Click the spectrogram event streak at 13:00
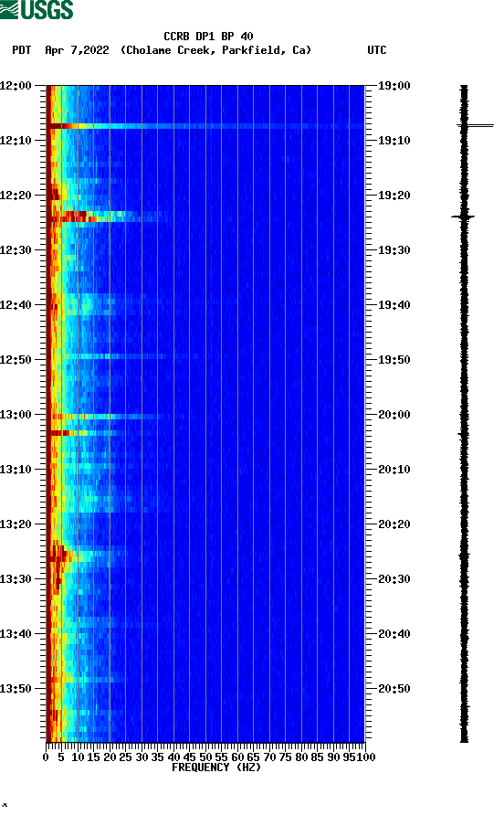 pyautogui.click(x=107, y=417)
